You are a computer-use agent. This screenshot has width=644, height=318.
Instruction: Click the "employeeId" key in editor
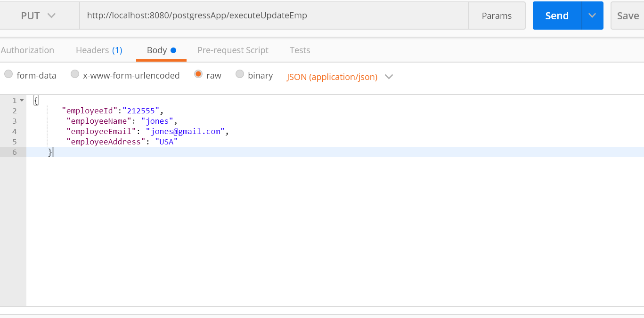click(x=90, y=111)
